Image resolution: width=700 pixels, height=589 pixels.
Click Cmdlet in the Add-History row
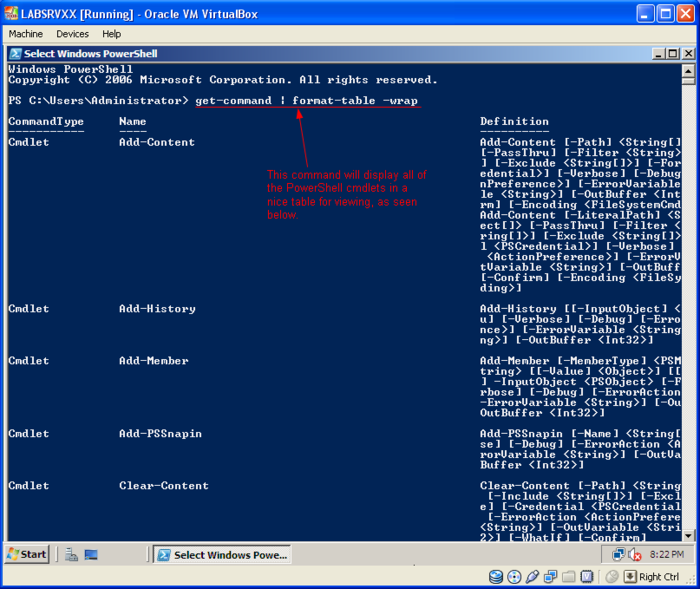29,309
